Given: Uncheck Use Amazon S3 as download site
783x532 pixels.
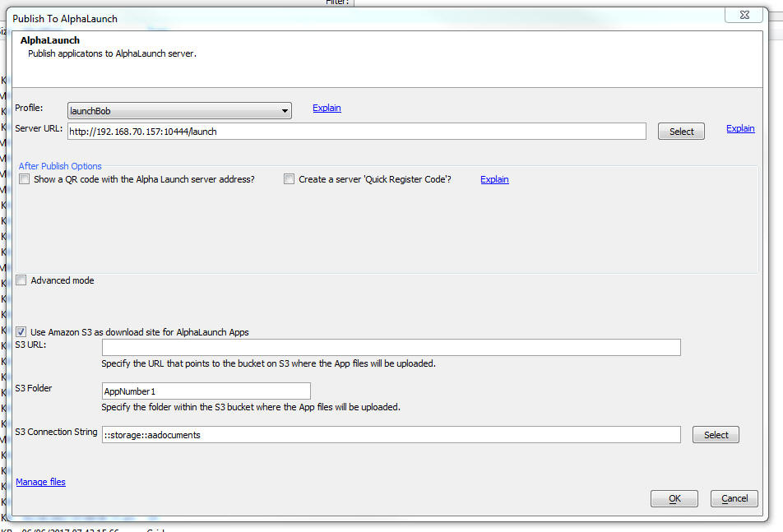Looking at the screenshot, I should coord(21,332).
